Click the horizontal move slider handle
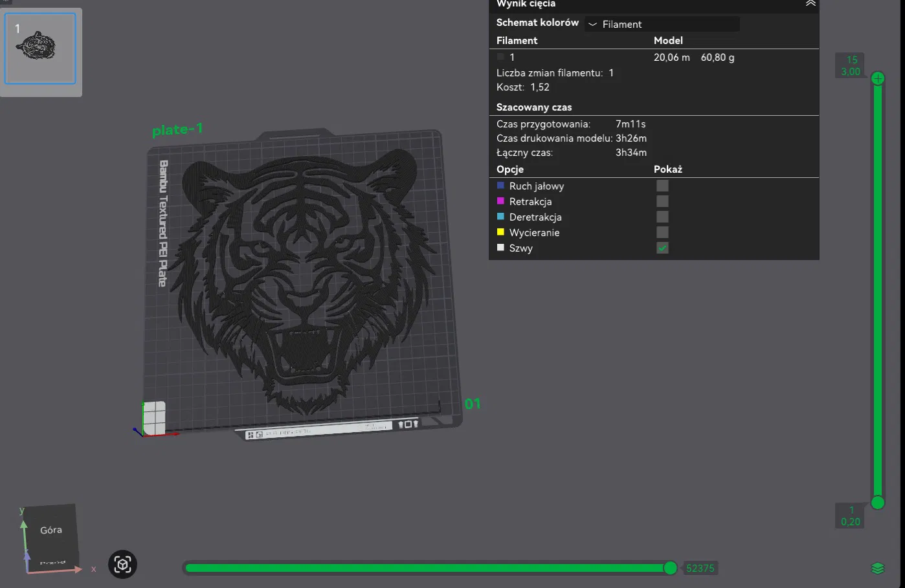 [671, 568]
